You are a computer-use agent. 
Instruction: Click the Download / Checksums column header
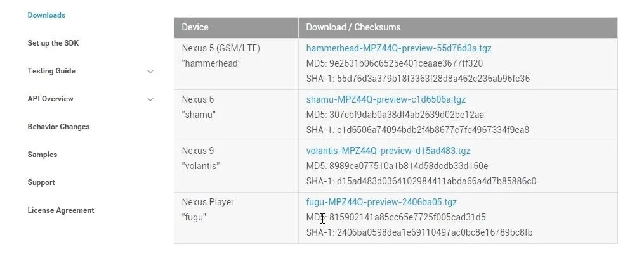click(x=458, y=27)
